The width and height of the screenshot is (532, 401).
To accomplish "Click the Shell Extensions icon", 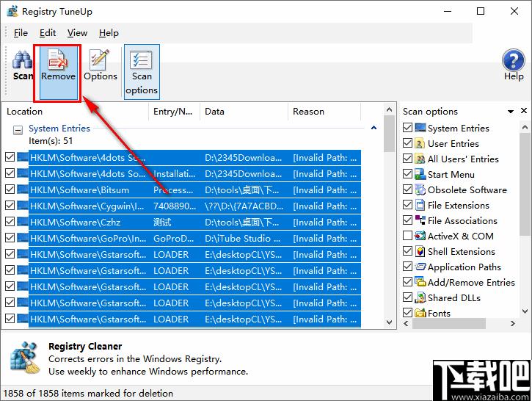I will (x=420, y=251).
